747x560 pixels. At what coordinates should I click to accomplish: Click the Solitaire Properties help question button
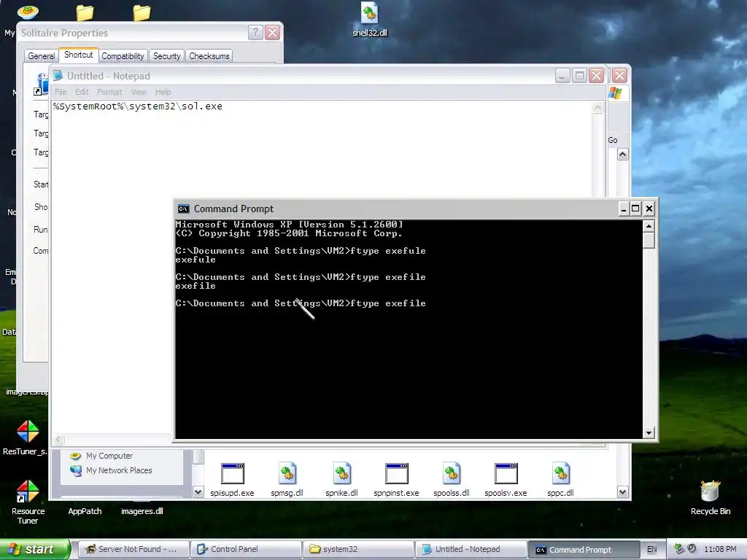[x=255, y=32]
